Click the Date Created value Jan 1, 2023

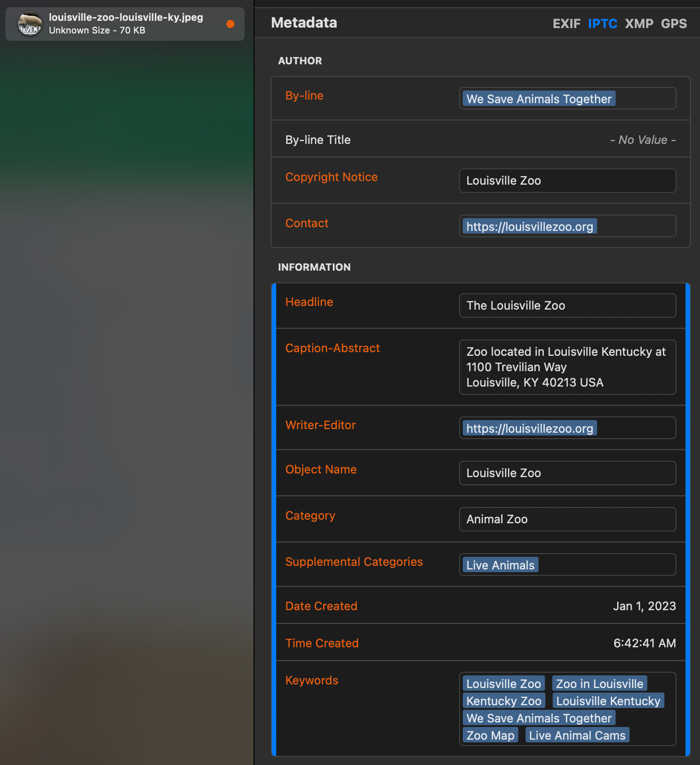pyautogui.click(x=644, y=606)
